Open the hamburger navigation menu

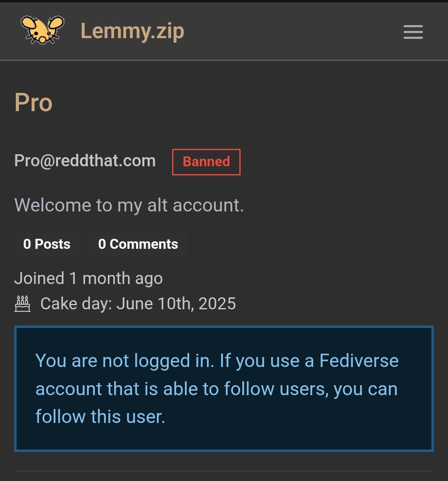click(x=413, y=32)
